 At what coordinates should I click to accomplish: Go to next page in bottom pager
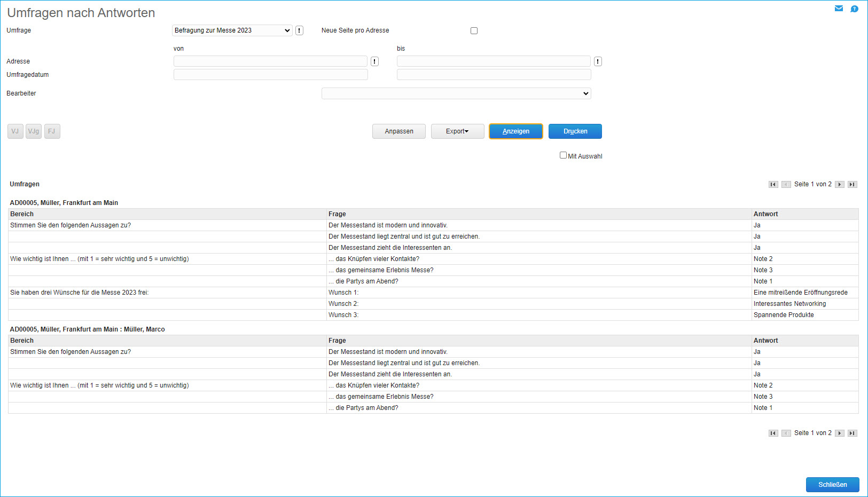(x=840, y=433)
